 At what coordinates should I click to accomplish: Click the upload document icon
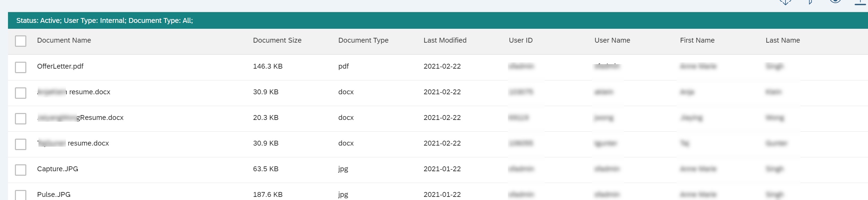coord(860,2)
